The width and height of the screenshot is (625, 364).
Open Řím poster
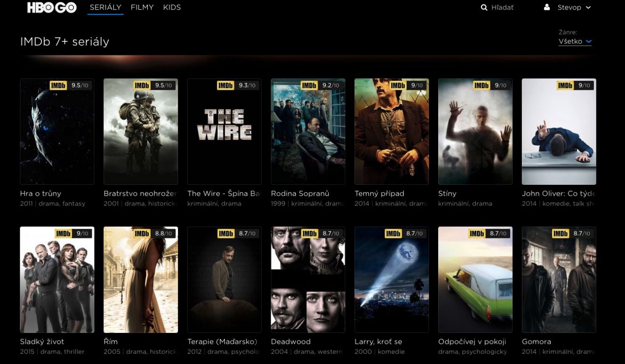pos(141,280)
